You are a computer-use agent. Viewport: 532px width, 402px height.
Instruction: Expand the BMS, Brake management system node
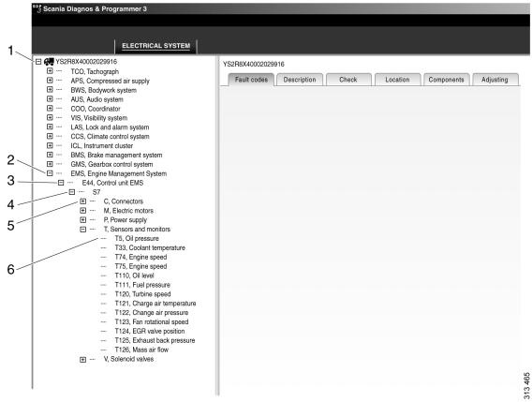[x=50, y=155]
